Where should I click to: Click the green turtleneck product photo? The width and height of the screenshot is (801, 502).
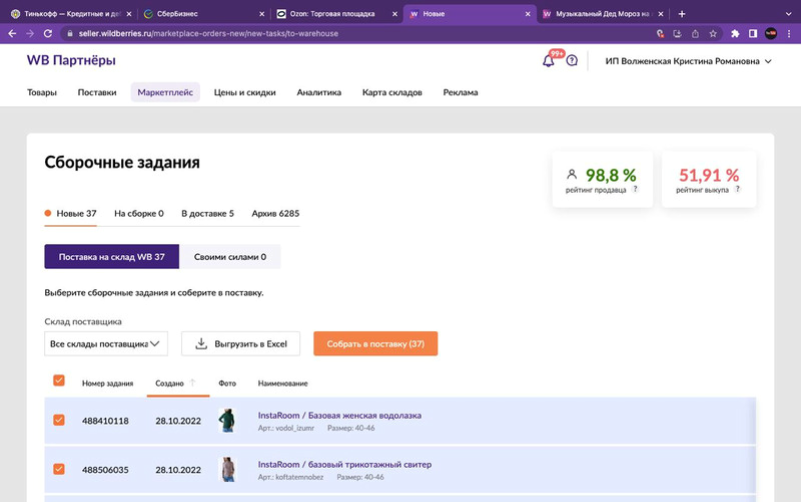227,420
